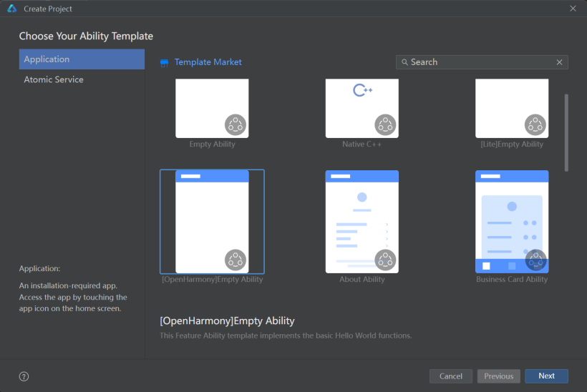Click the [Lite]Empty Ability label

pyautogui.click(x=512, y=144)
